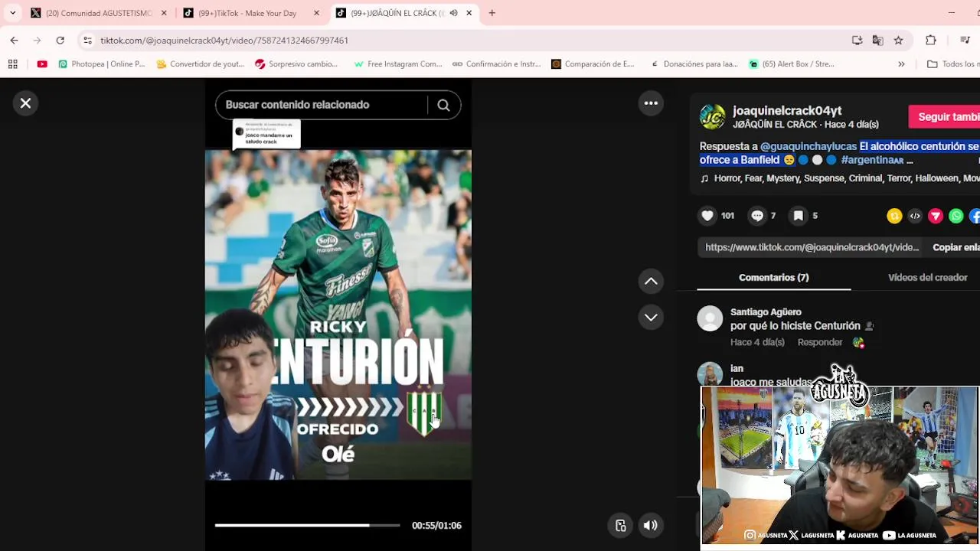Screen dimensions: 980x551
Task: Go to previous video with up arrow
Action: (x=651, y=282)
